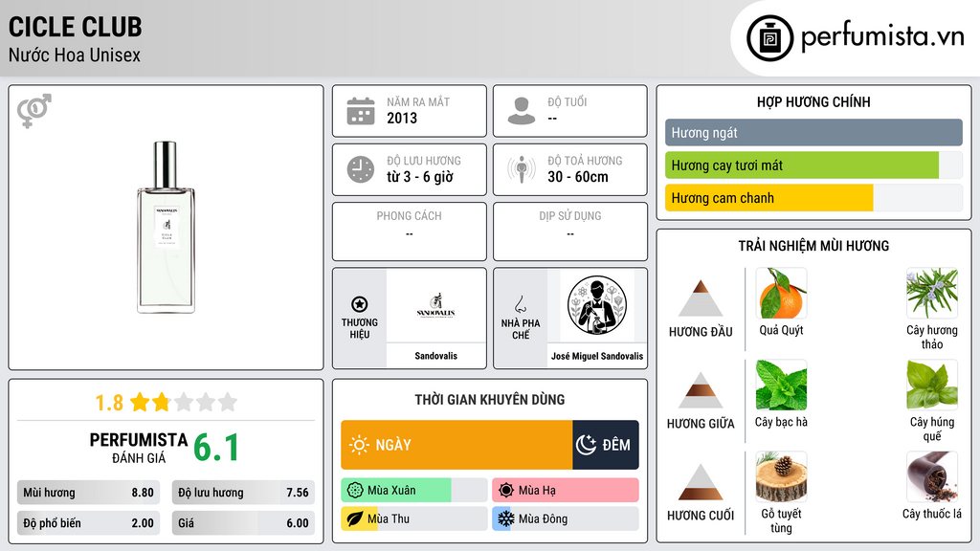This screenshot has width=980, height=551.
Task: Select the Mùa Đông season bar
Action: tap(565, 518)
